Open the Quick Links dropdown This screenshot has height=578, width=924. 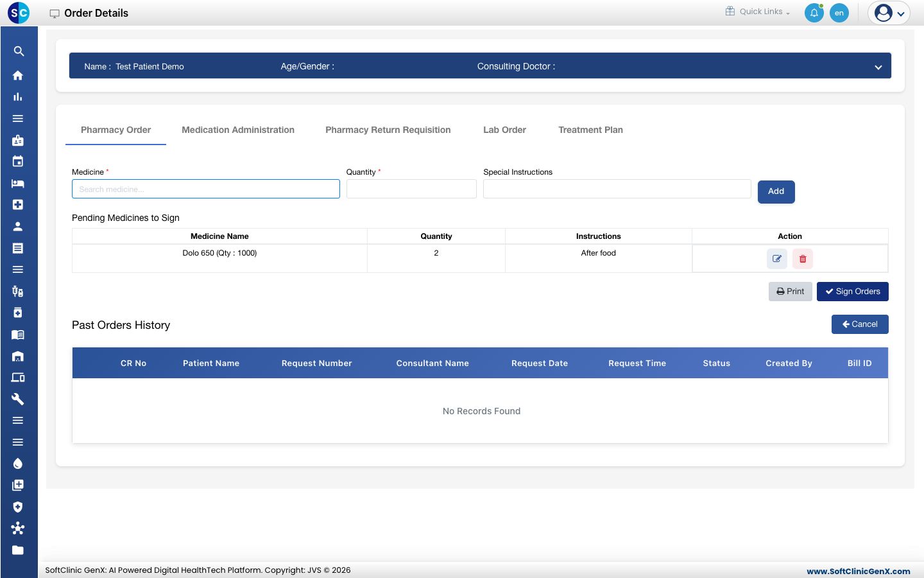[x=758, y=12]
